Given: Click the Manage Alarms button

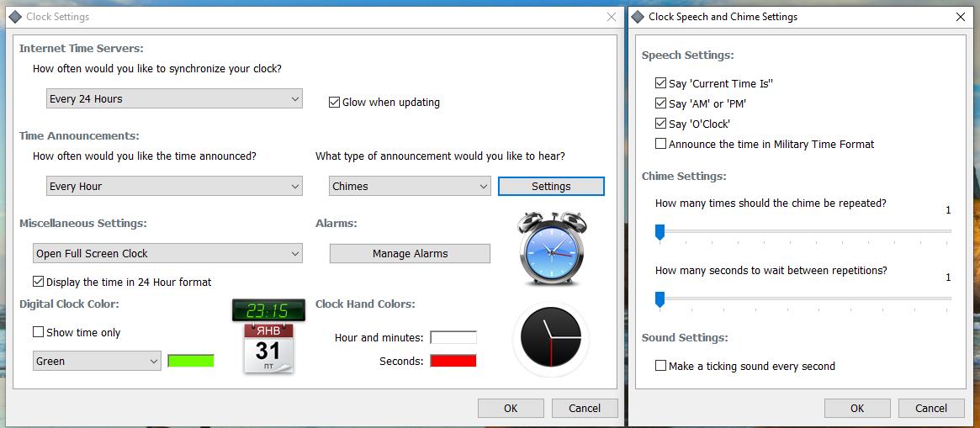Looking at the screenshot, I should 410,254.
